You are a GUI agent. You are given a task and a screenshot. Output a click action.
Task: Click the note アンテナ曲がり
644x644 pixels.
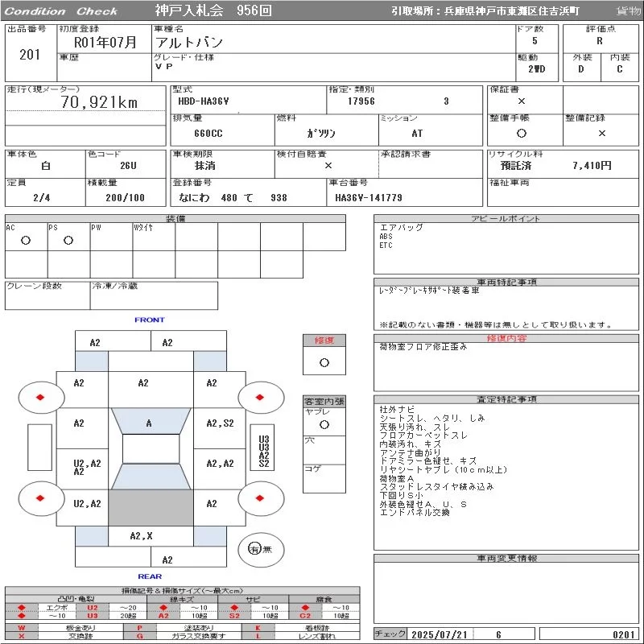point(410,452)
